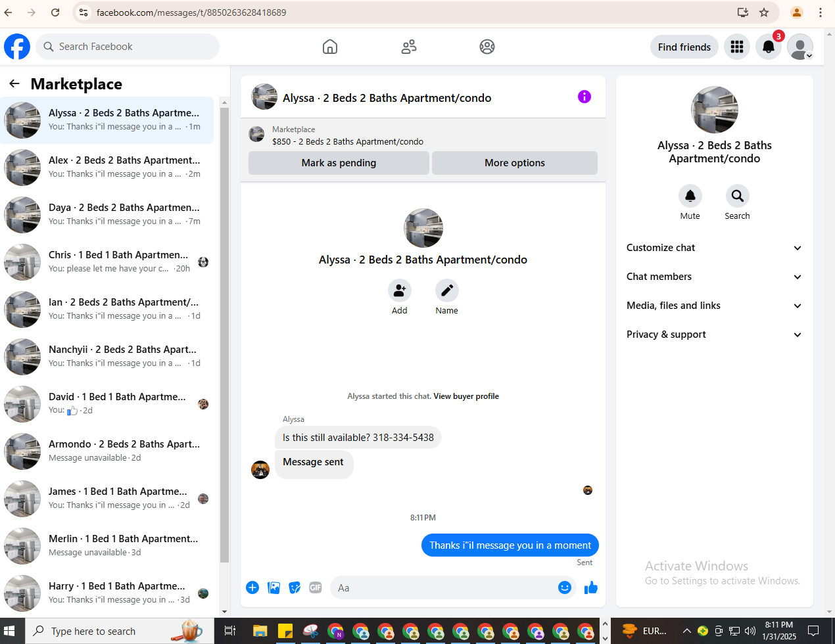
Task: Choose a sticker in the composer
Action: [295, 587]
